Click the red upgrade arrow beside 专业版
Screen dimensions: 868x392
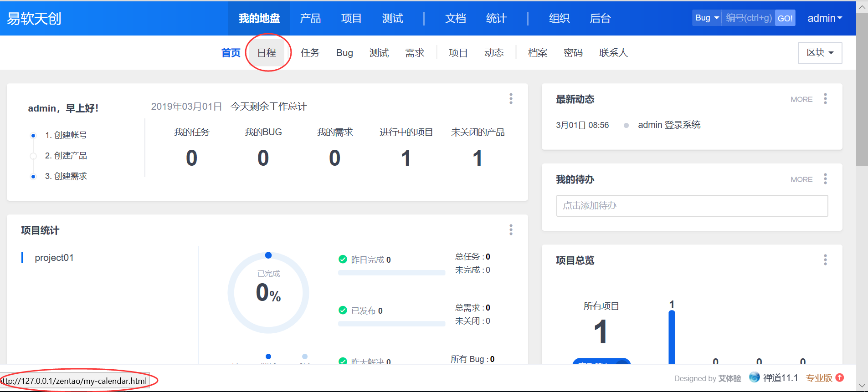point(840,377)
